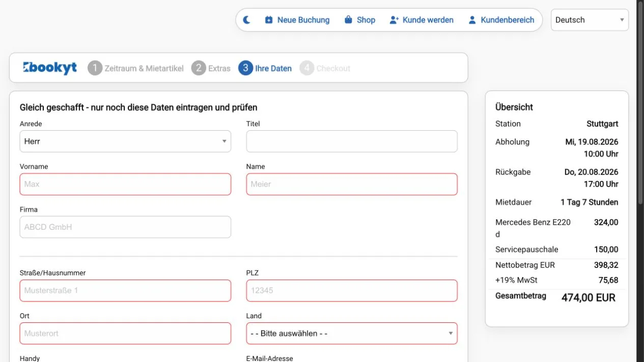Open the Anrede dropdown showing Herr
Viewport: 644px width, 362px height.
tap(125, 141)
